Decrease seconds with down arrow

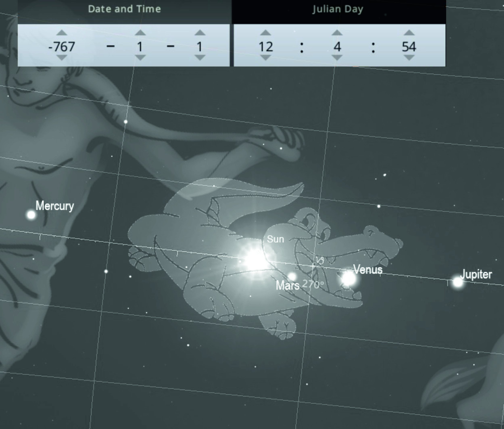coord(409,58)
